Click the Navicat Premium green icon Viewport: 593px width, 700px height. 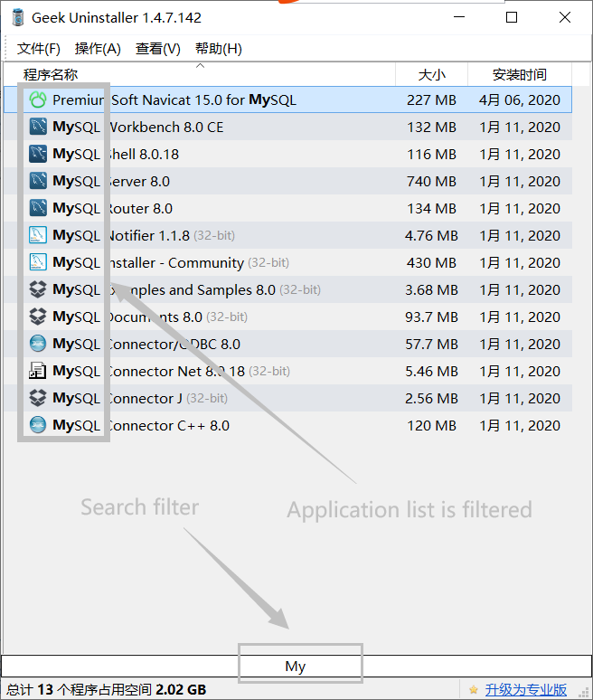[38, 100]
